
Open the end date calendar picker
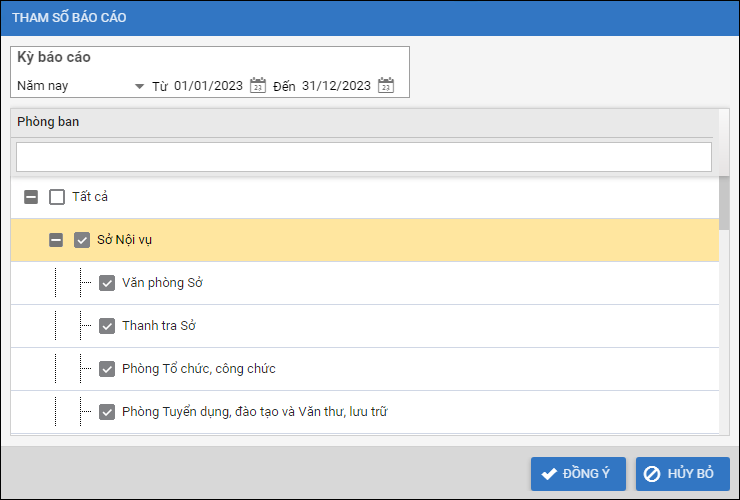[x=386, y=86]
